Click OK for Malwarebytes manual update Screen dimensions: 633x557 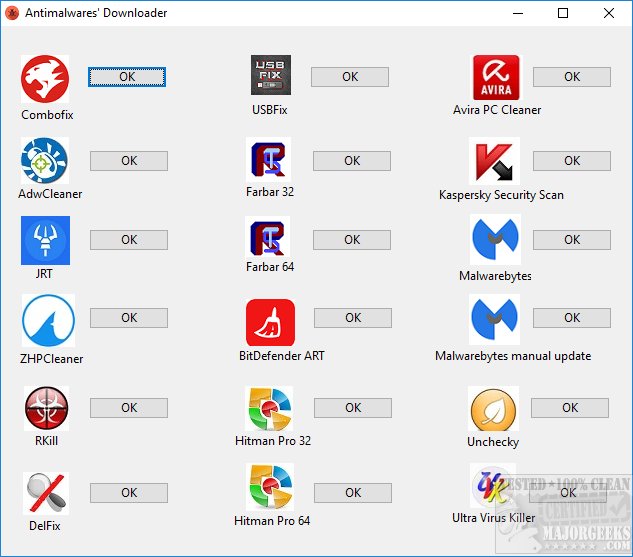point(572,318)
